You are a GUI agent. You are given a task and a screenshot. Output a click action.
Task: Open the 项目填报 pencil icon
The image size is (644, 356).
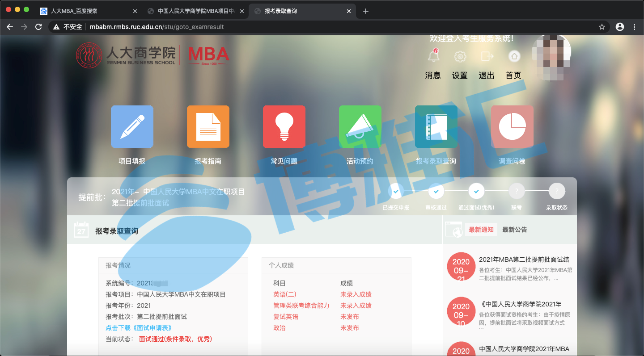(x=132, y=126)
